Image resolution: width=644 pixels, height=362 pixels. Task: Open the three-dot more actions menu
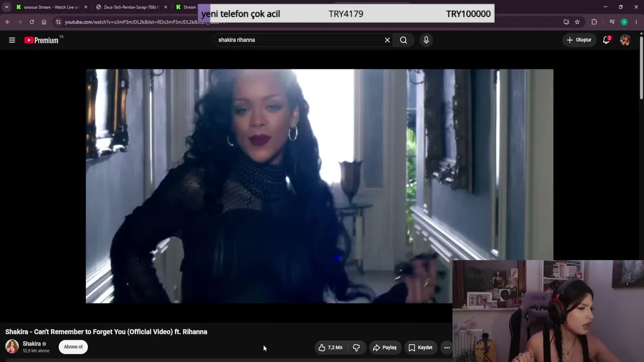447,347
